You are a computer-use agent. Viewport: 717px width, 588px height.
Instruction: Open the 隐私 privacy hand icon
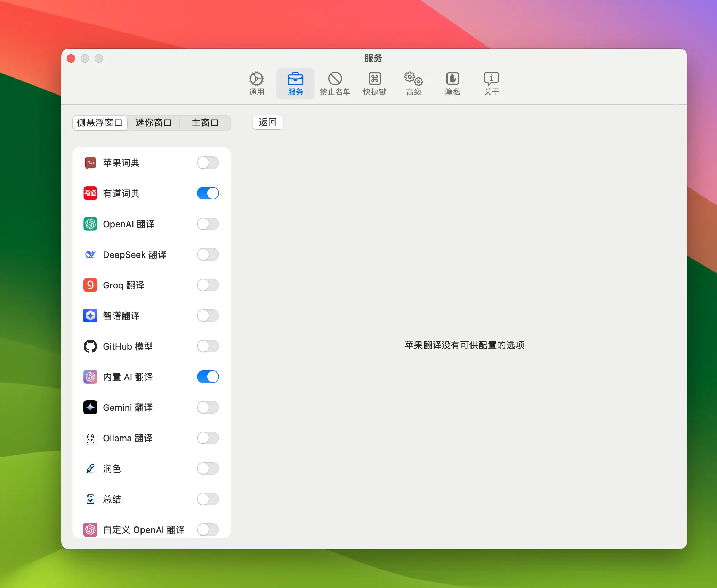coord(452,79)
